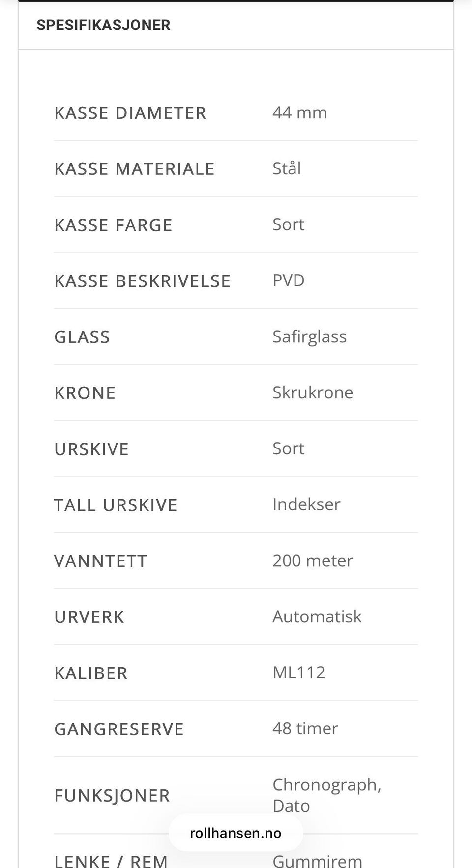The image size is (472, 868).
Task: Tap the 48 timer power reserve value
Action: pyautogui.click(x=305, y=728)
